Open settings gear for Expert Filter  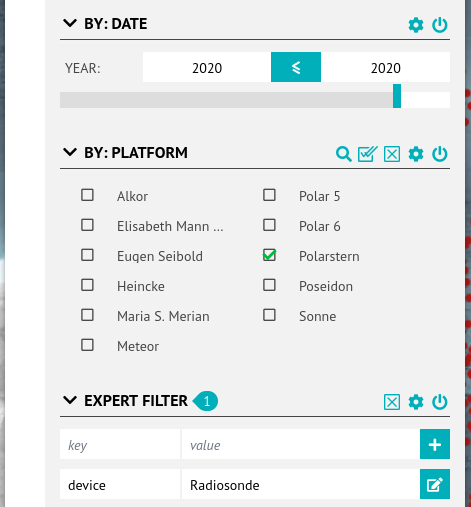(416, 402)
